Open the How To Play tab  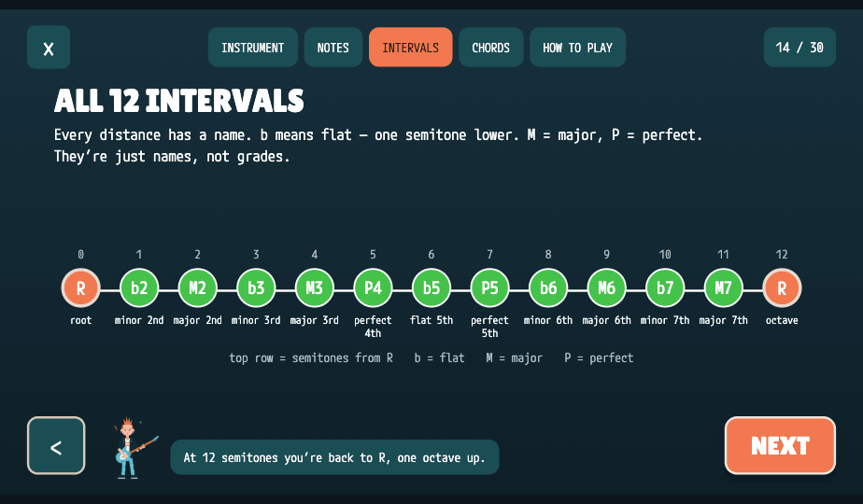coord(577,48)
